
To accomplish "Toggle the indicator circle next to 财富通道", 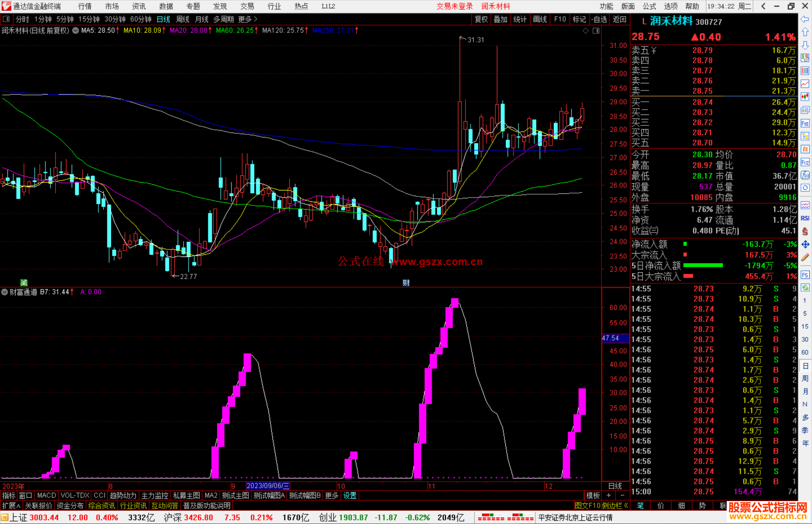I will 5,292.
